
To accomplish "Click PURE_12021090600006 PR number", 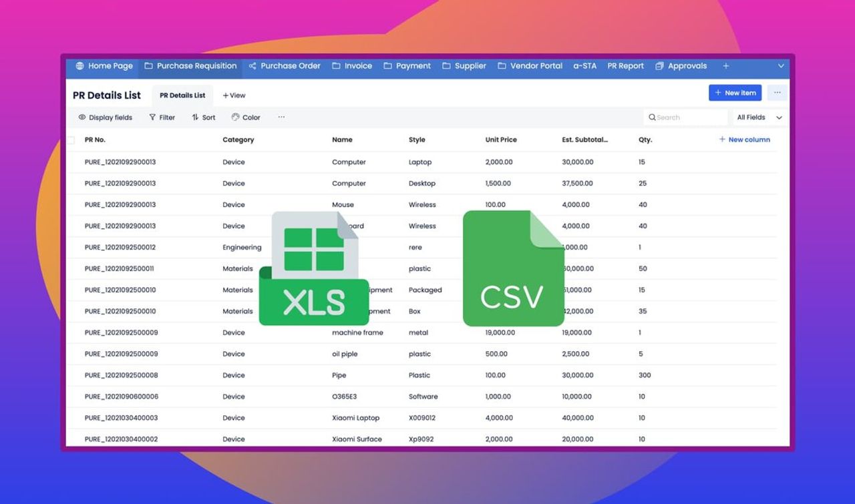I will coord(122,397).
